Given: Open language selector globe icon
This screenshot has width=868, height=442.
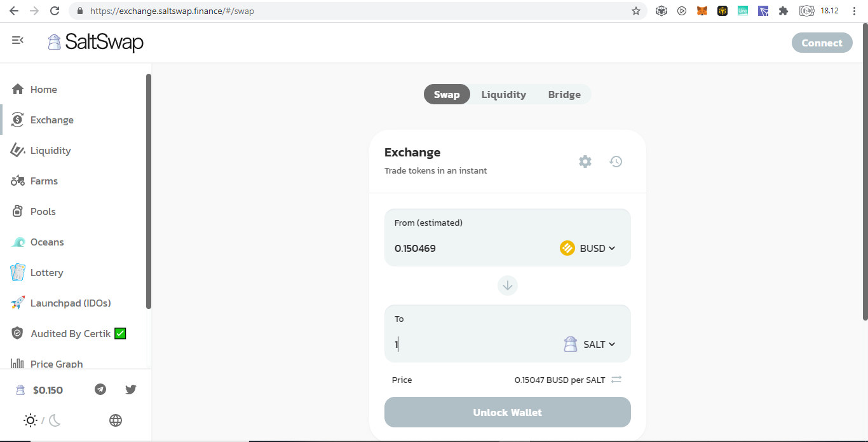Looking at the screenshot, I should pos(116,420).
